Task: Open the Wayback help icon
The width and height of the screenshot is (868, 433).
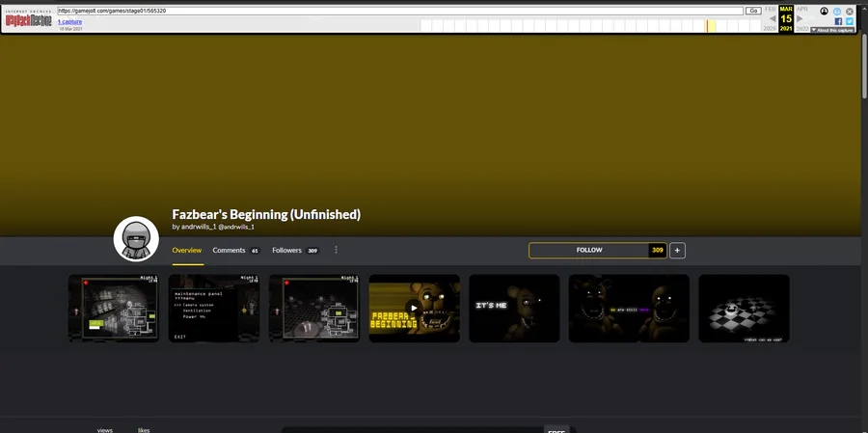Action: pos(837,11)
